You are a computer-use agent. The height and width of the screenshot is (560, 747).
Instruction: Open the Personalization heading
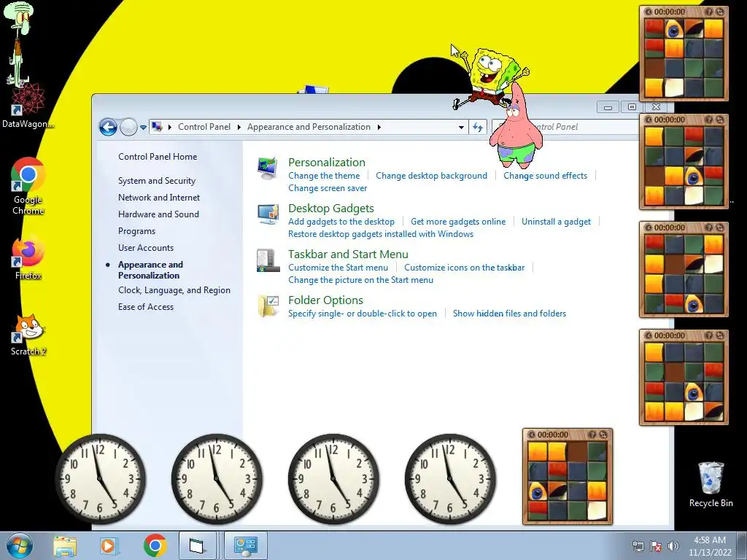327,162
